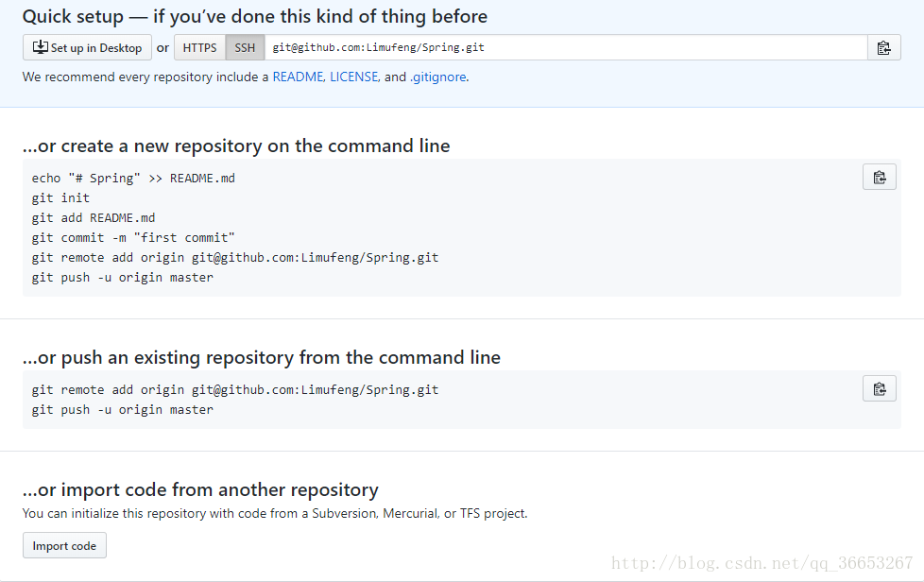The width and height of the screenshot is (924, 582).
Task: Copy the SSH clone URL to clipboard
Action: click(884, 48)
